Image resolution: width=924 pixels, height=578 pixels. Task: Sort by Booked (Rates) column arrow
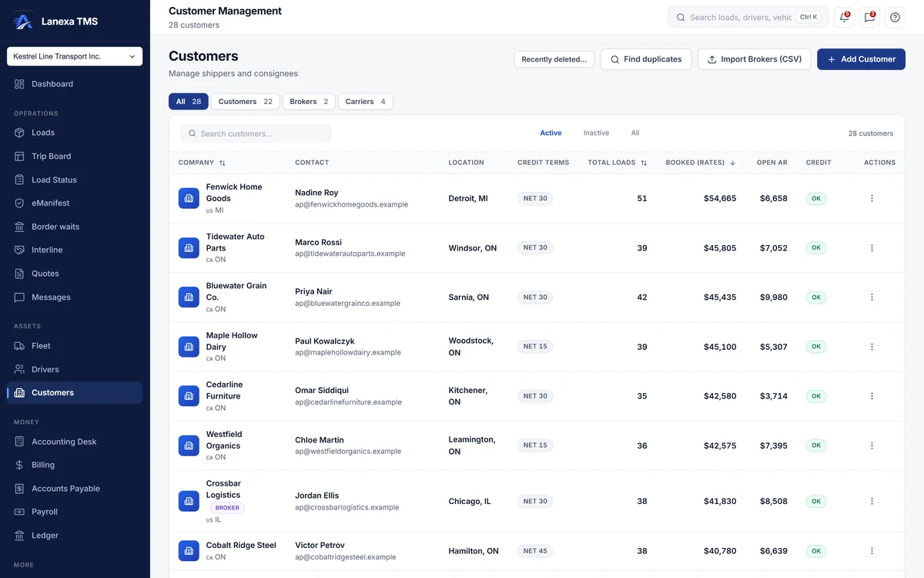point(732,163)
